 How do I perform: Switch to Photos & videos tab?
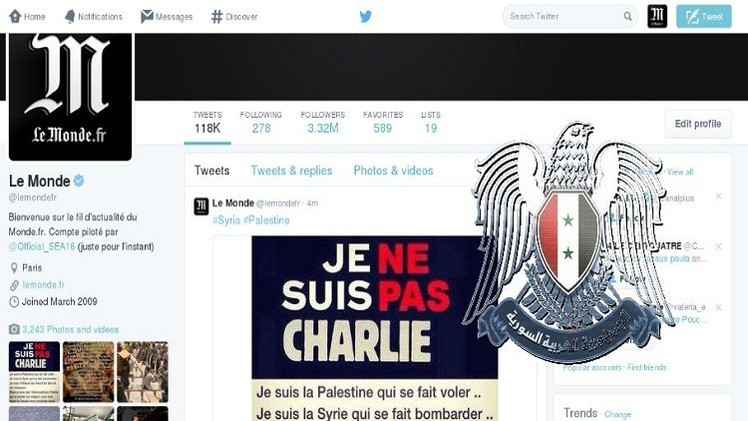(x=393, y=171)
